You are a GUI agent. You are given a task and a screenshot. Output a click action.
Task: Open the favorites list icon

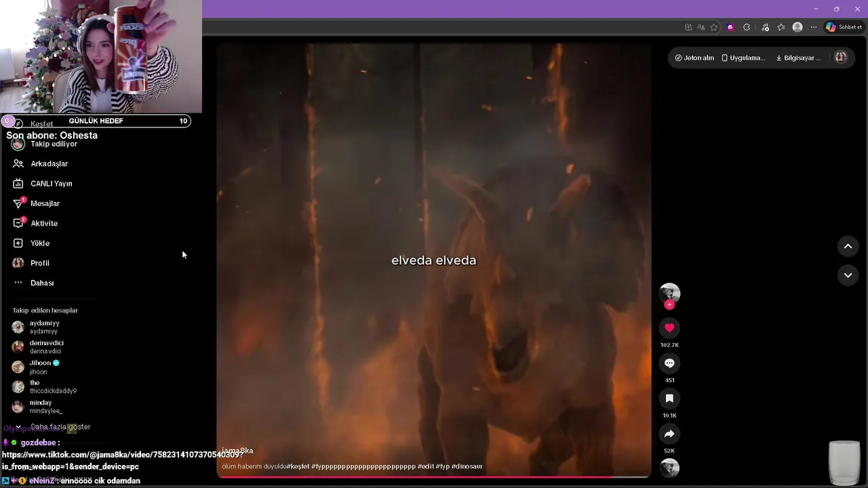click(781, 27)
